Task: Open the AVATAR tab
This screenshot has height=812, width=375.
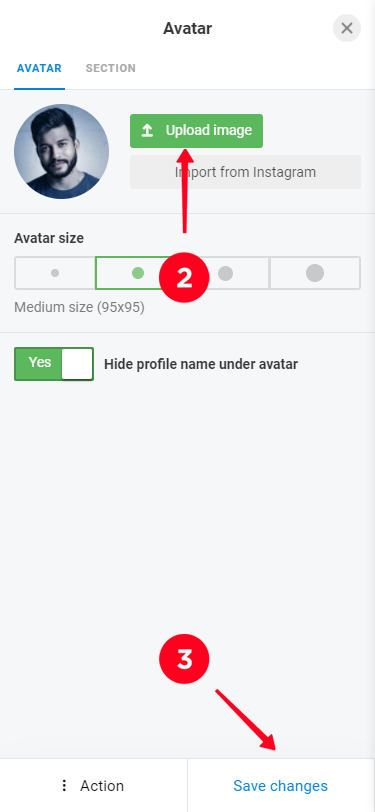Action: (39, 68)
